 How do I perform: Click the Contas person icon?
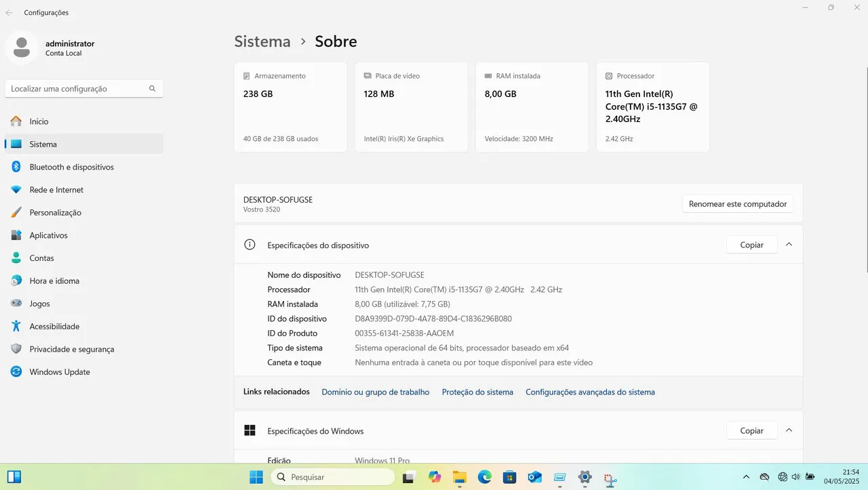[16, 258]
